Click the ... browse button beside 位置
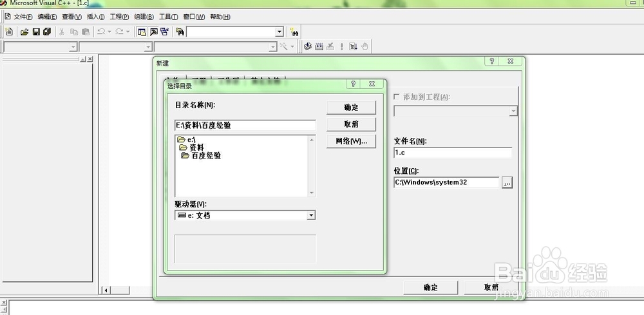The width and height of the screenshot is (644, 315). [507, 183]
